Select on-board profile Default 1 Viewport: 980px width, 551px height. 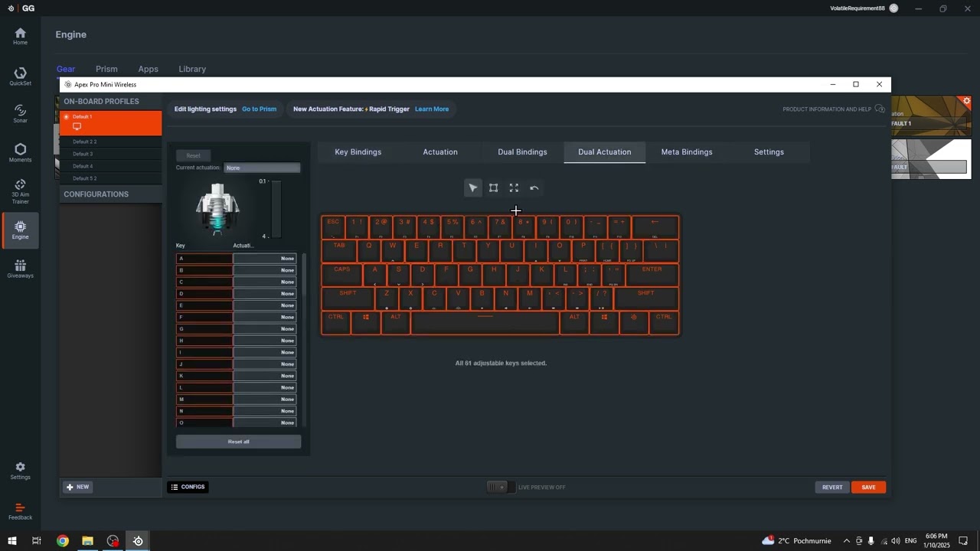click(x=111, y=122)
